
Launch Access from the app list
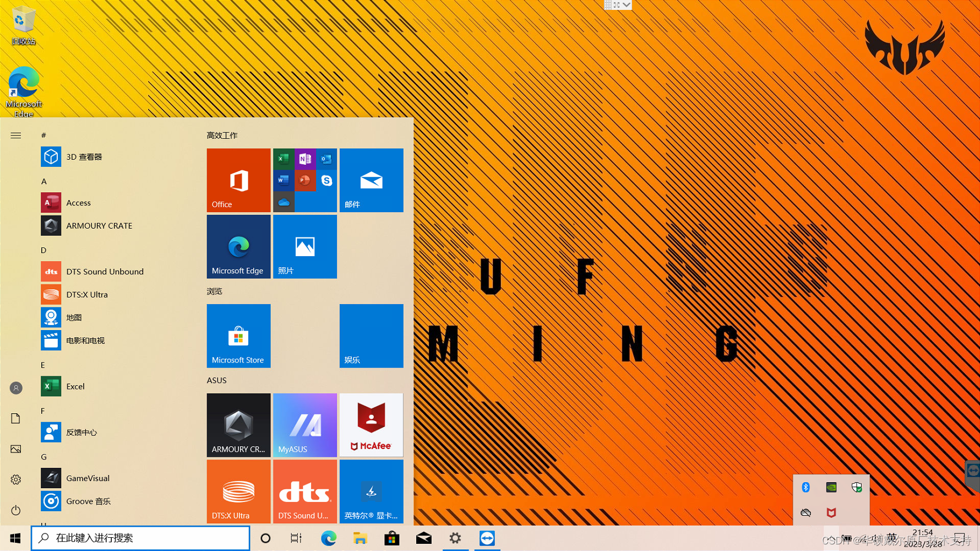tap(116, 203)
